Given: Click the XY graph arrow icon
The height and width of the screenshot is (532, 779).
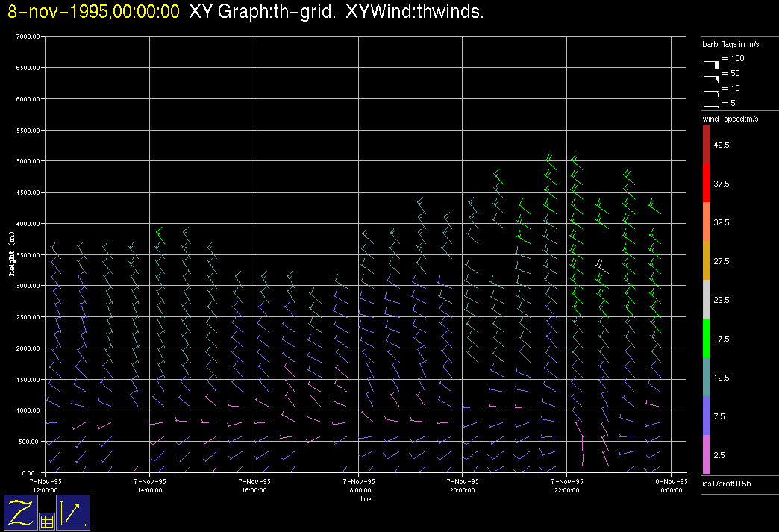Looking at the screenshot, I should (x=73, y=513).
